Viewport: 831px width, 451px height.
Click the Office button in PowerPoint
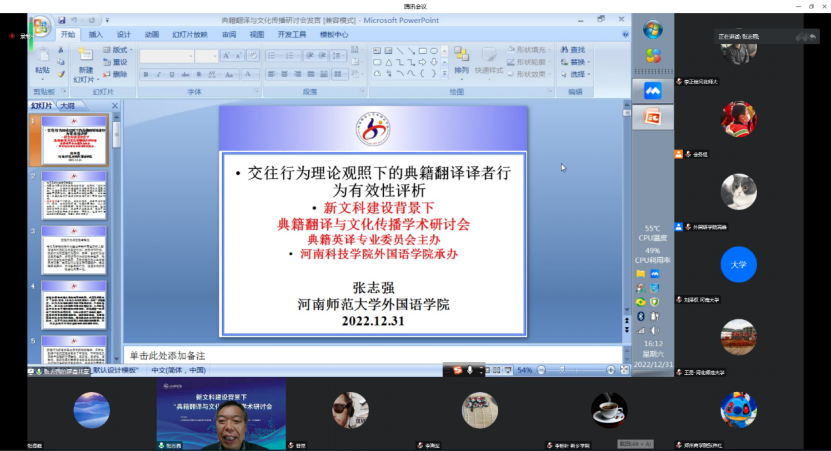[x=40, y=24]
